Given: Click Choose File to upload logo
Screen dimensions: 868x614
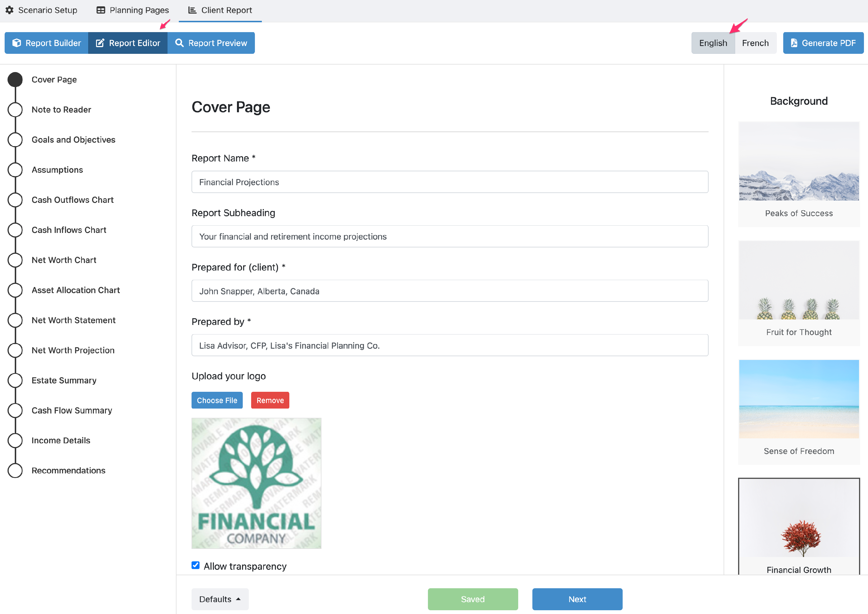Looking at the screenshot, I should coord(217,400).
